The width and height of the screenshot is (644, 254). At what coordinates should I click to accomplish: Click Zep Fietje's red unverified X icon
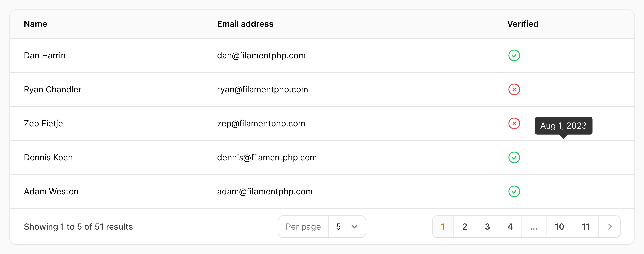514,123
